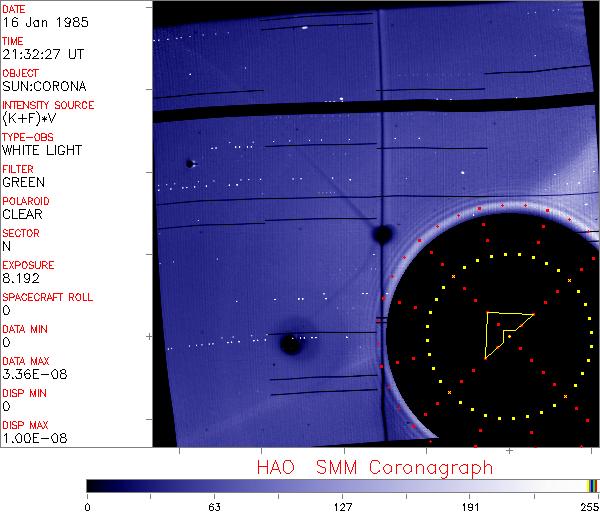Select the 0 under DISP MIN

click(7, 406)
